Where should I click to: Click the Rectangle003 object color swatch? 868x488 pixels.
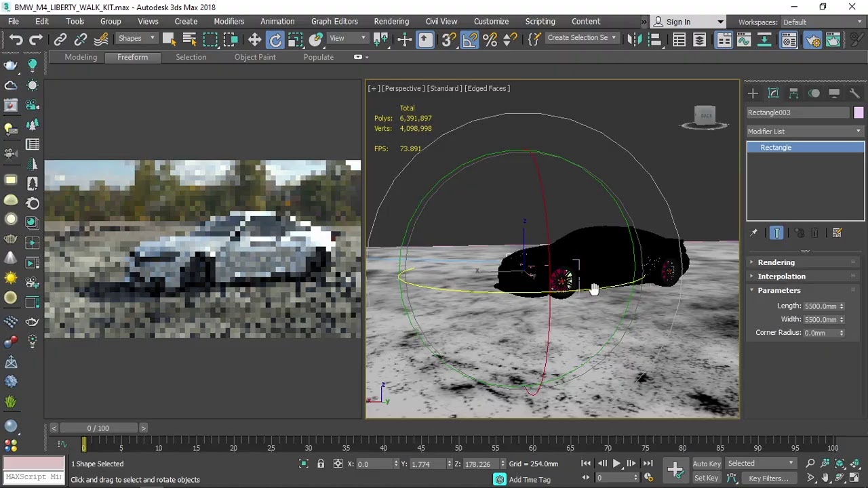(859, 113)
